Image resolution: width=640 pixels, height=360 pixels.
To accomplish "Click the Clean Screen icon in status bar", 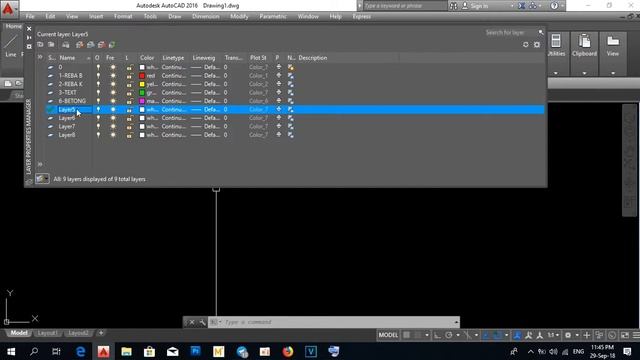I will 624,335.
